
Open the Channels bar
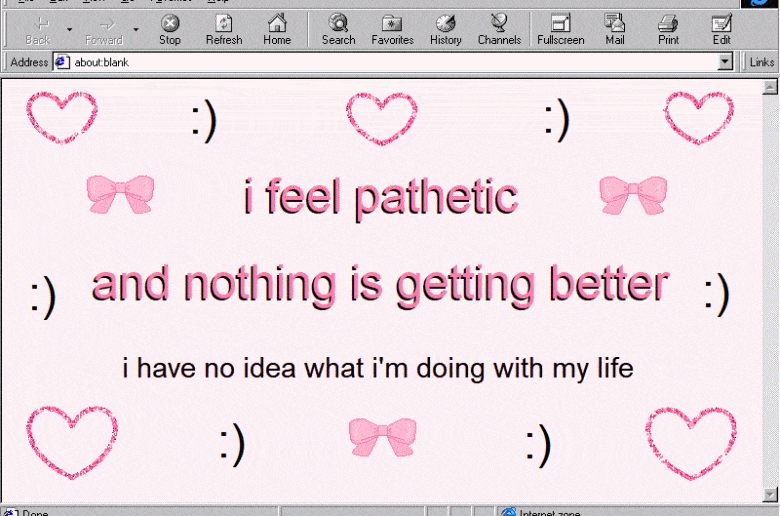499,29
